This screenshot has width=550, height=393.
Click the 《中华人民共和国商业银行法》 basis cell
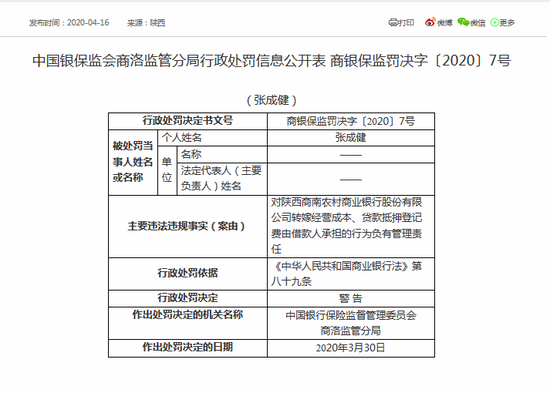click(x=351, y=273)
